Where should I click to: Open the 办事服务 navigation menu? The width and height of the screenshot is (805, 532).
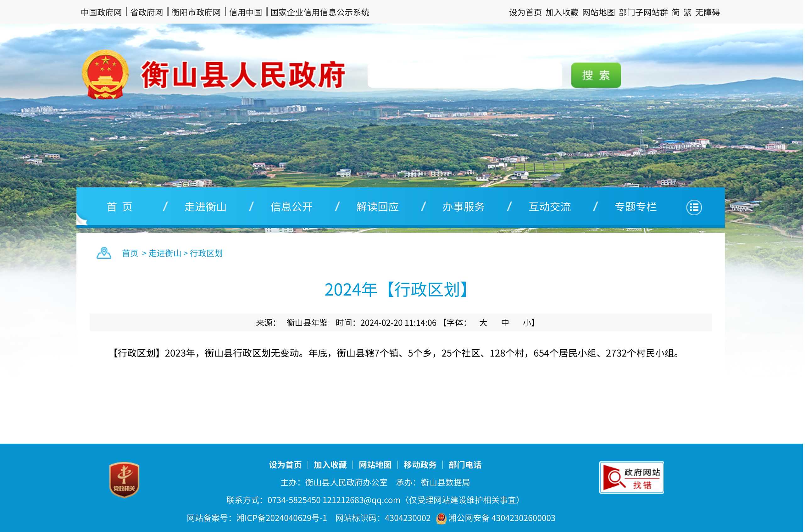tap(464, 207)
